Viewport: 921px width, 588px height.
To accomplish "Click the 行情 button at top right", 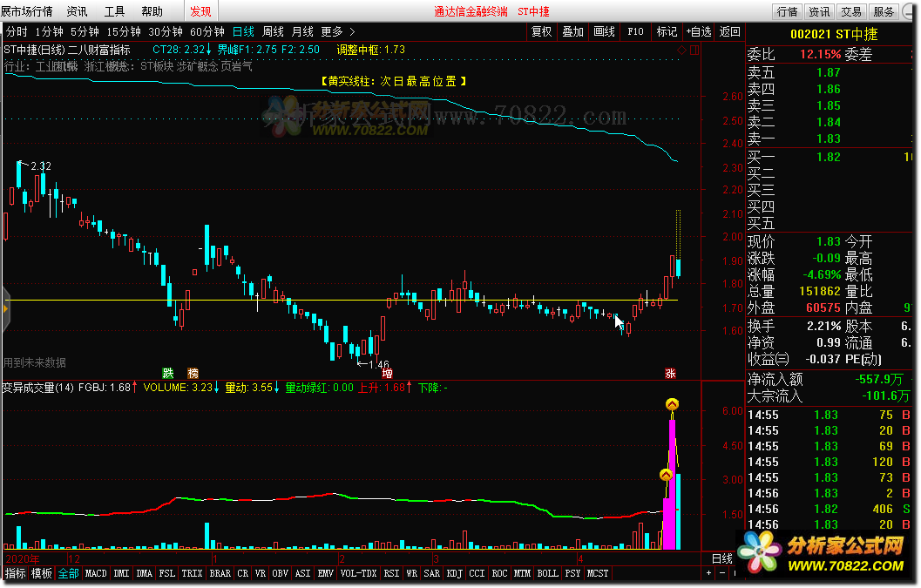I will point(787,11).
